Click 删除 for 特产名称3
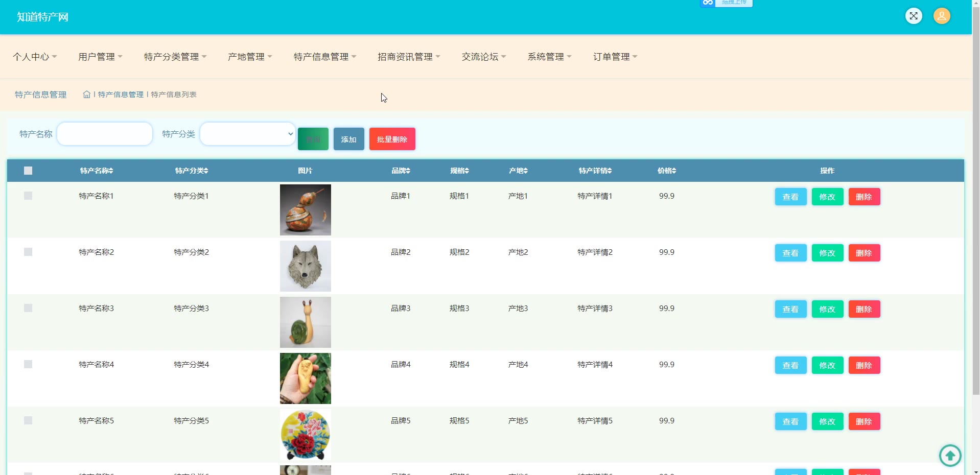The image size is (980, 475). coord(864,309)
